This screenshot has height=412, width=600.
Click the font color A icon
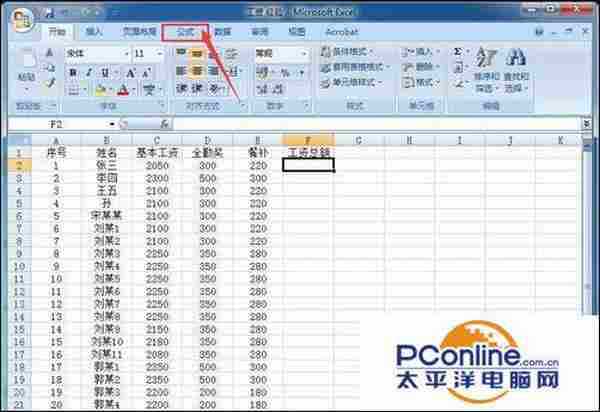point(122,90)
